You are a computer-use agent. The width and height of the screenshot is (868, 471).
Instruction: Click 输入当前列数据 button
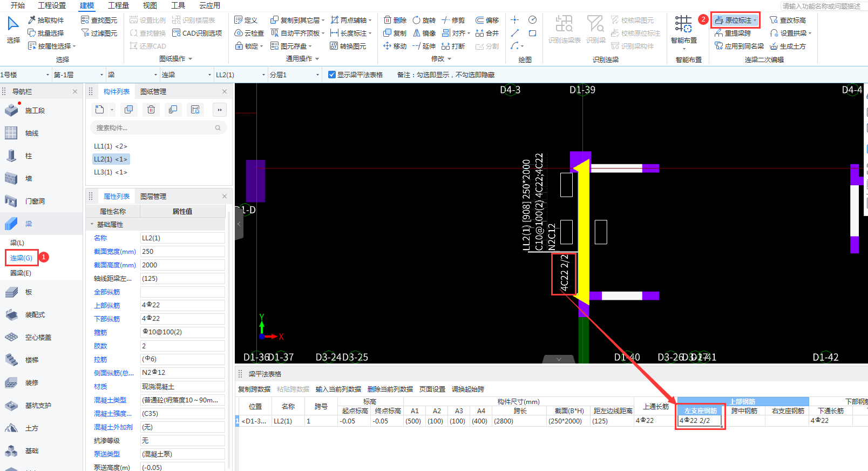[x=338, y=389]
